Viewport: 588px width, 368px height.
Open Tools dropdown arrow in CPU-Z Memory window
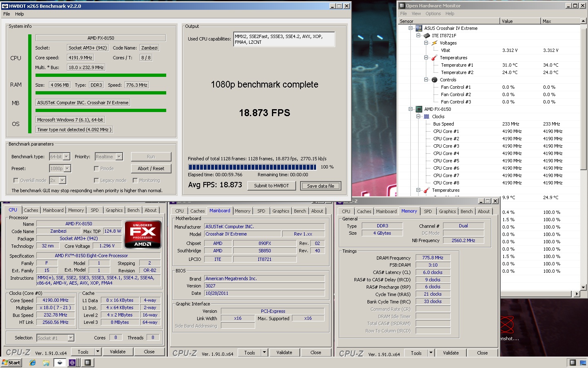coord(431,353)
